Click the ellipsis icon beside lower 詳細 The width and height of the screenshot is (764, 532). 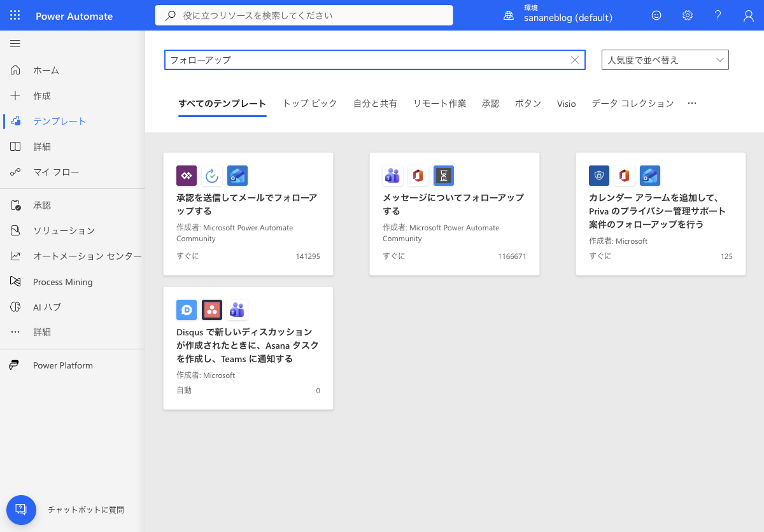(16, 332)
